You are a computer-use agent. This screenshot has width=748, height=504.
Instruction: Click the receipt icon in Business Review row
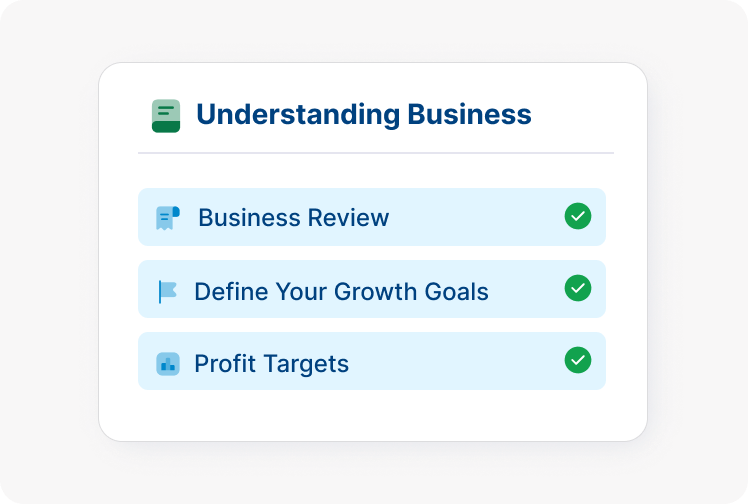pyautogui.click(x=168, y=218)
